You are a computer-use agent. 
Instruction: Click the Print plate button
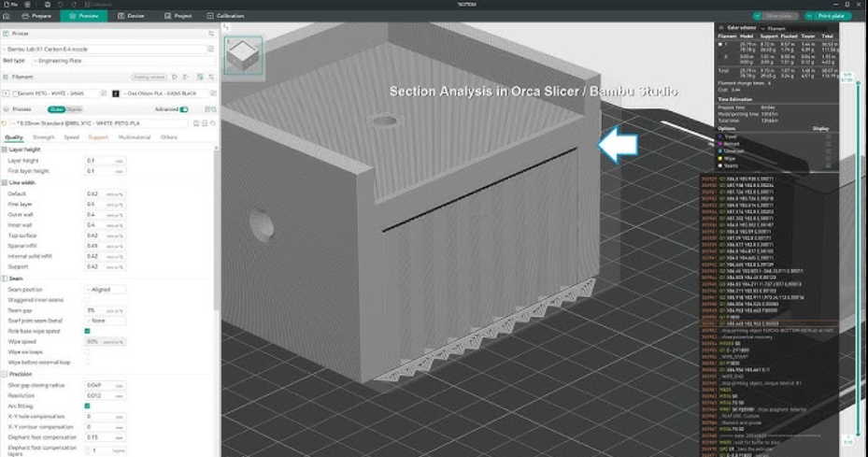coord(832,16)
